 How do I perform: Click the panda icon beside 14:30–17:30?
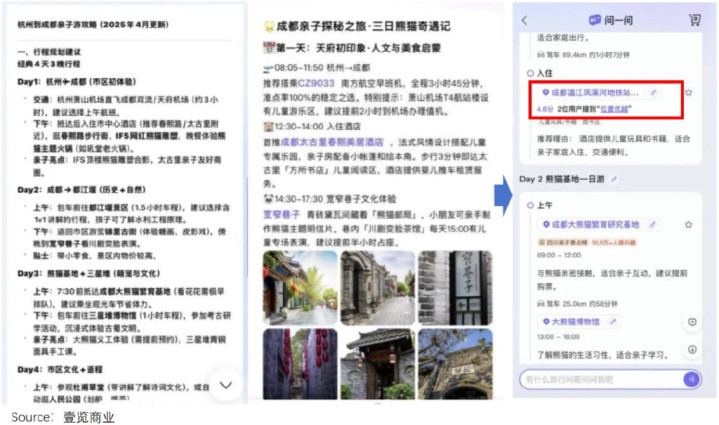[268, 199]
